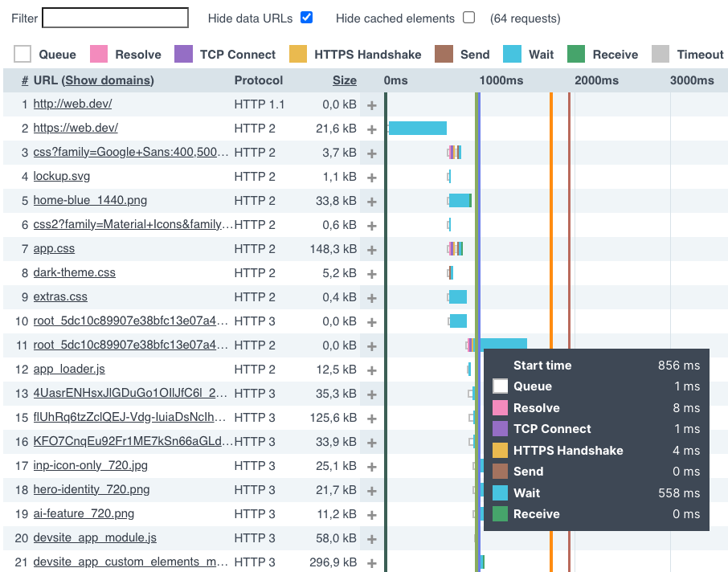Viewport: 728px width, 572px height.
Task: Expand details for home-blue_1440.png request
Action: (x=371, y=200)
